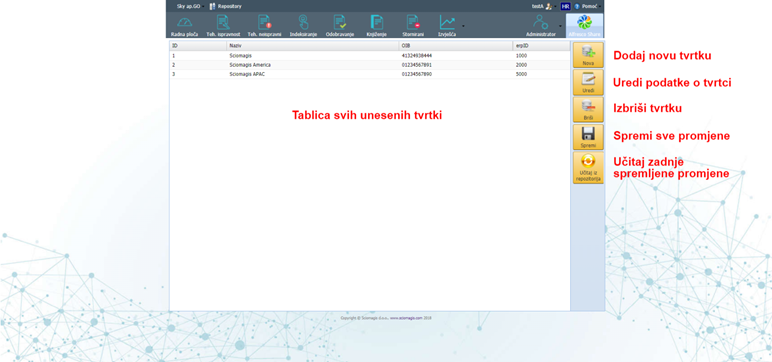Image resolution: width=772 pixels, height=362 pixels.
Task: Open the Radna ploča dashboard
Action: pyautogui.click(x=185, y=26)
